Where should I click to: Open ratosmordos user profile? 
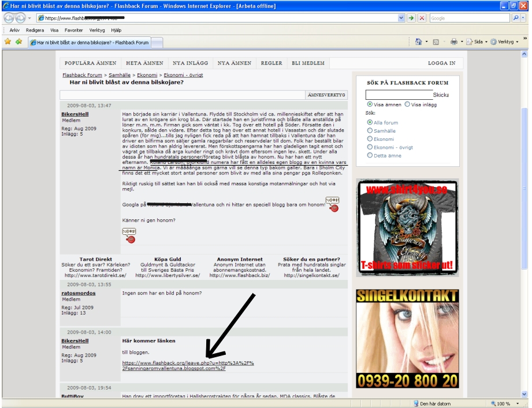[x=79, y=293]
